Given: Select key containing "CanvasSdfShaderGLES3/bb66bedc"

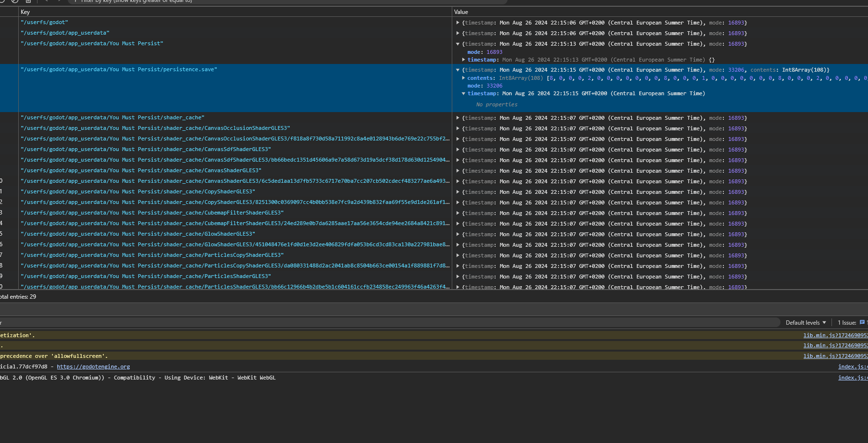Looking at the screenshot, I should (x=235, y=160).
